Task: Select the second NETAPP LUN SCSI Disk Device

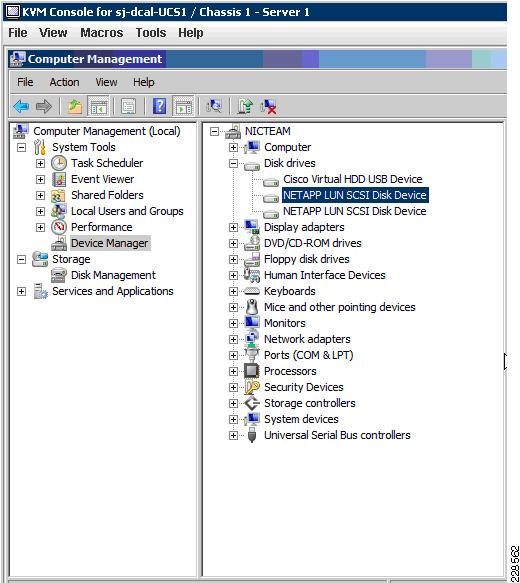Action: [354, 211]
